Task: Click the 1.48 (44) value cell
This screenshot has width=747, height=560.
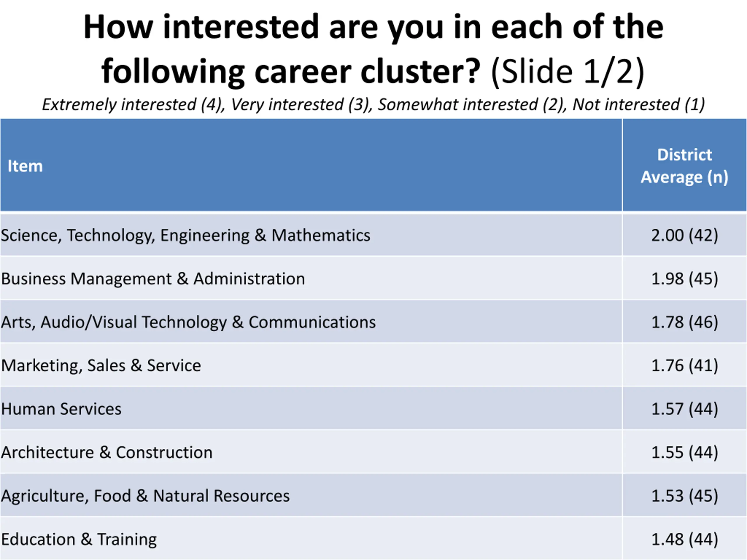Action: point(685,539)
